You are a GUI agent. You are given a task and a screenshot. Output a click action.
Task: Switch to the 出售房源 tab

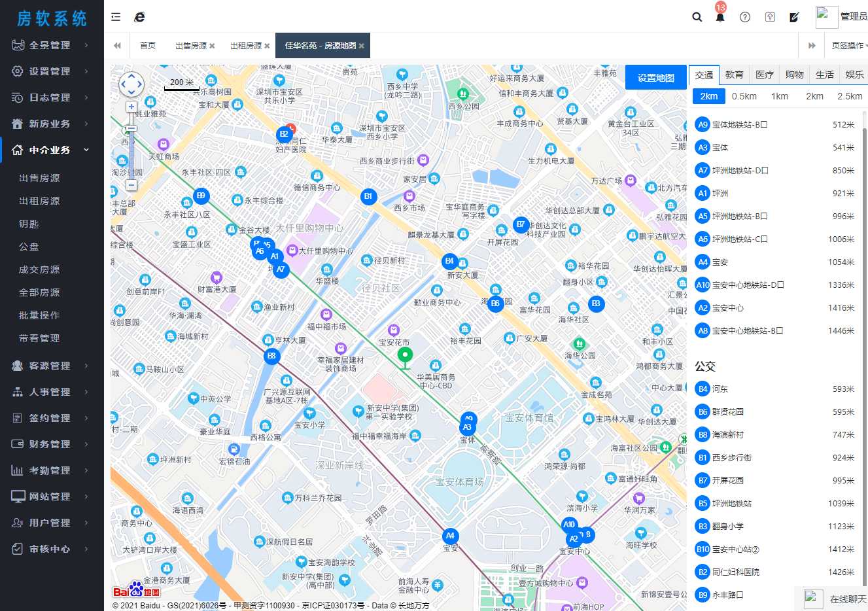(x=191, y=46)
